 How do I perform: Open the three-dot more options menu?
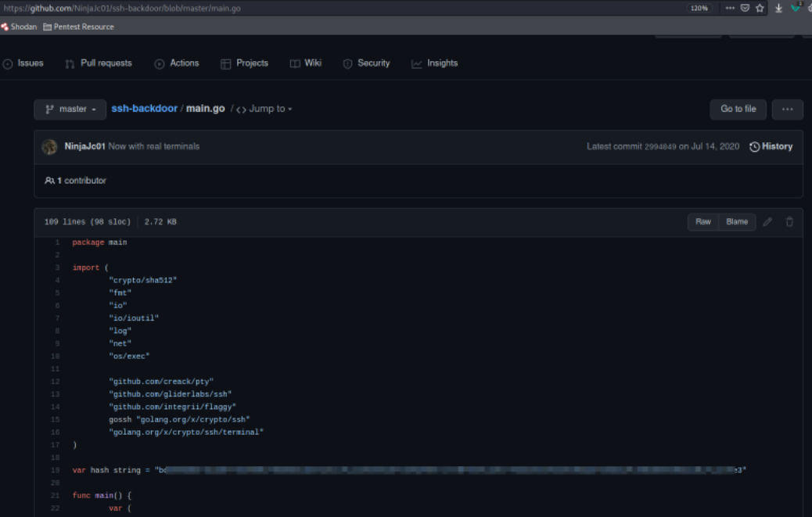(x=787, y=110)
